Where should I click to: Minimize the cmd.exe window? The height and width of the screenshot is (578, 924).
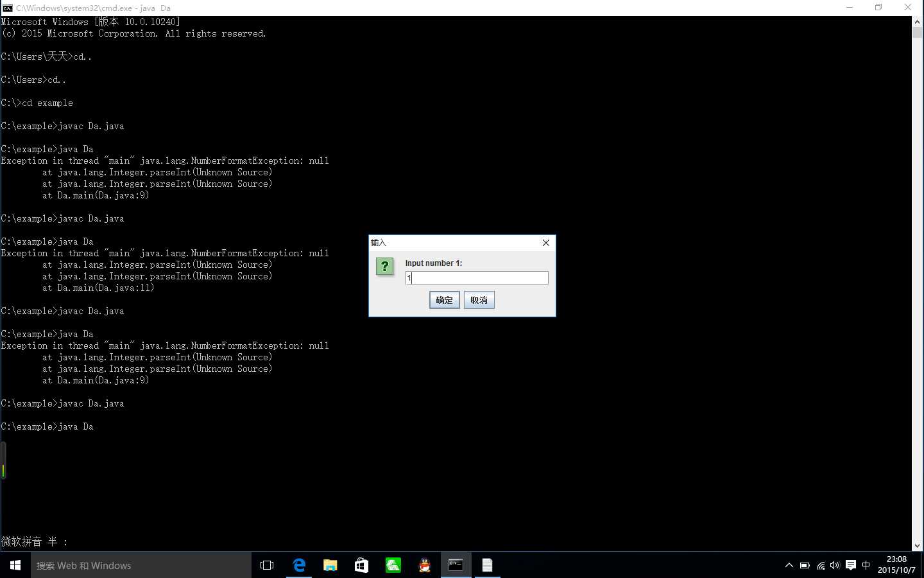(850, 8)
